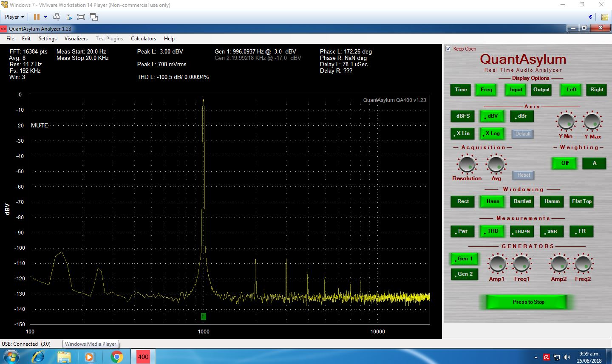Select the Hann window function
This screenshot has width=612, height=364.
[492, 201]
